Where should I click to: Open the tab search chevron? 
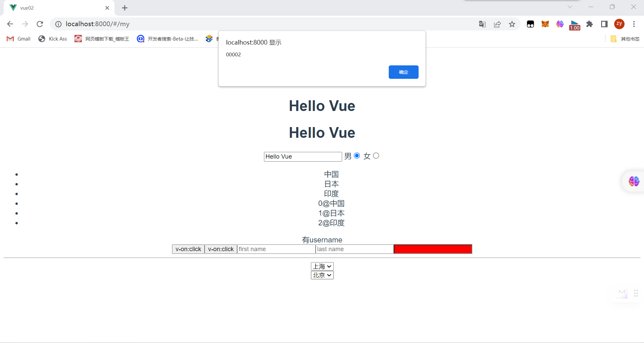tap(570, 7)
